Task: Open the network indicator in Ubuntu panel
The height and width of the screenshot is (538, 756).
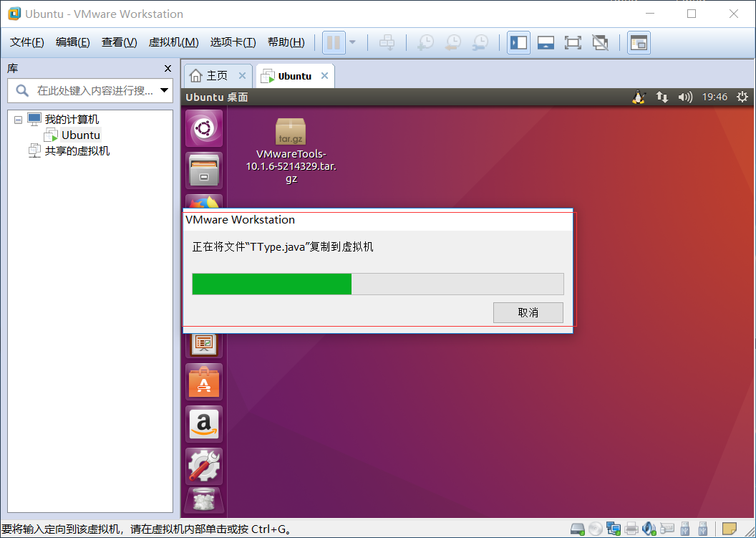Action: (662, 97)
